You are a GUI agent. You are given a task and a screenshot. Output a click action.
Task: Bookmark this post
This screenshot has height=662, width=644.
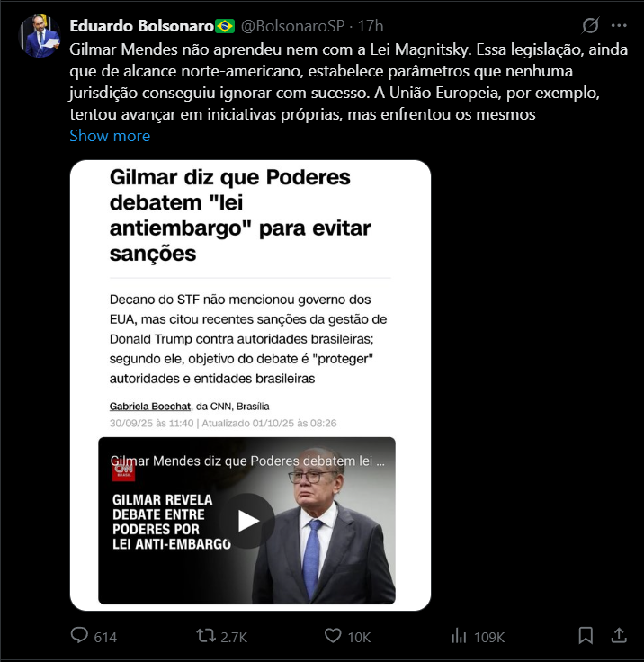[586, 635]
